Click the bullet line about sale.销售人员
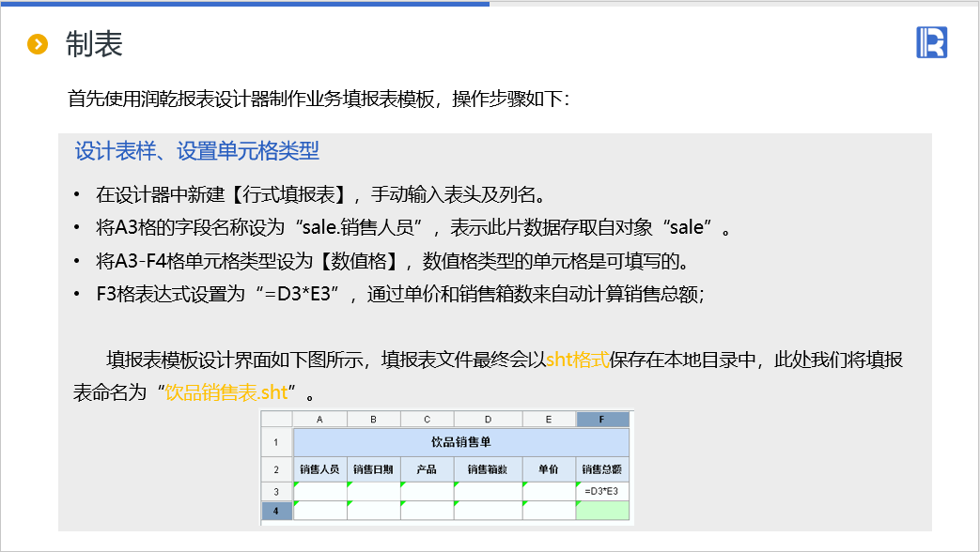980x552 pixels. coord(413,227)
